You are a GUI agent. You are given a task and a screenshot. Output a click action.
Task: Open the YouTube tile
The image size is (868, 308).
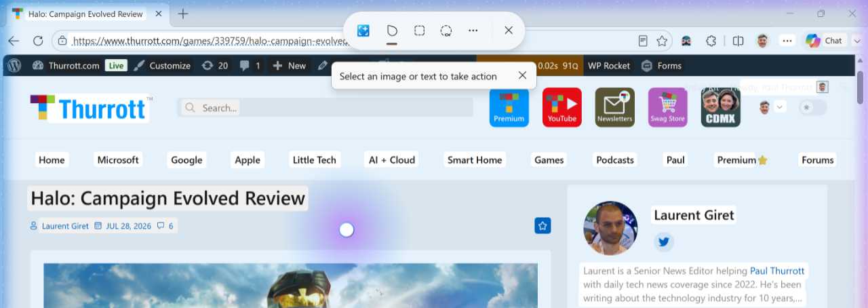point(561,107)
